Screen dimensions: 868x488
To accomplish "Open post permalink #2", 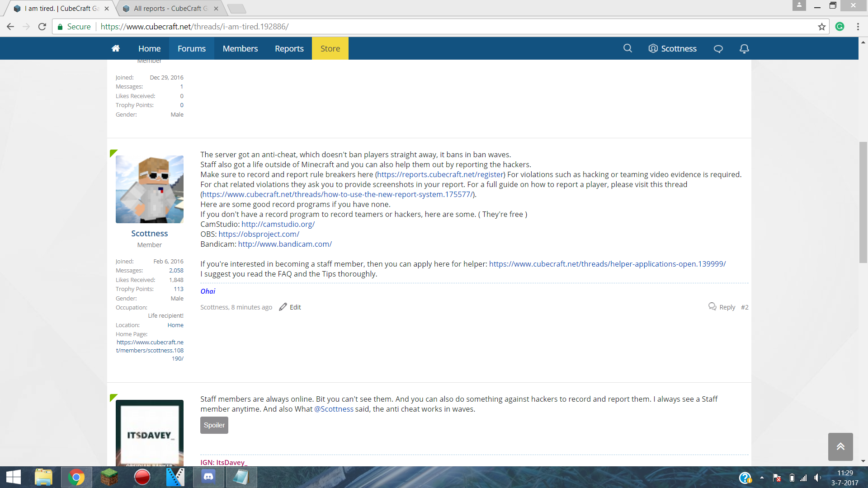I will 745,307.
